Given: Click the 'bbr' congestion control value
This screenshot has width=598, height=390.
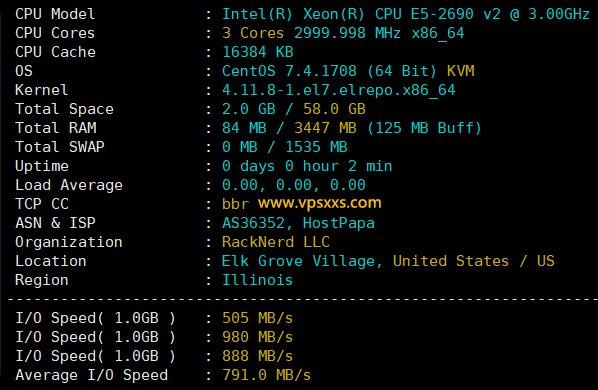Looking at the screenshot, I should [x=235, y=204].
